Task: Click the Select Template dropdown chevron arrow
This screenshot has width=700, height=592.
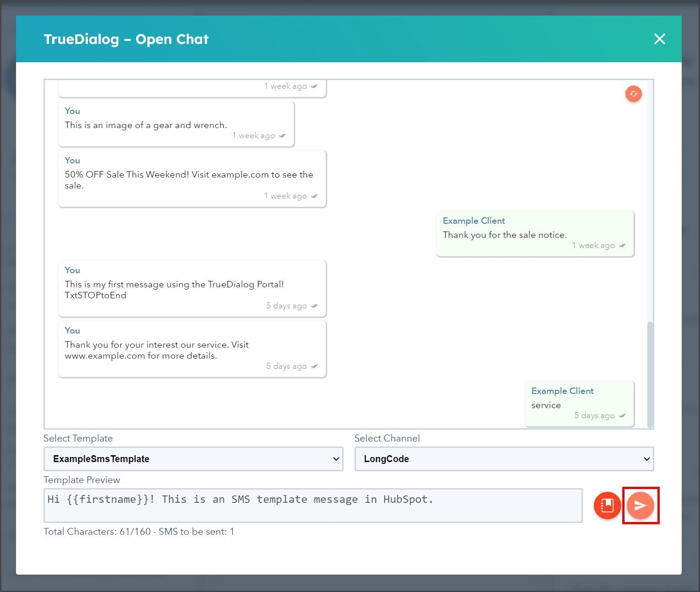Action: 336,459
